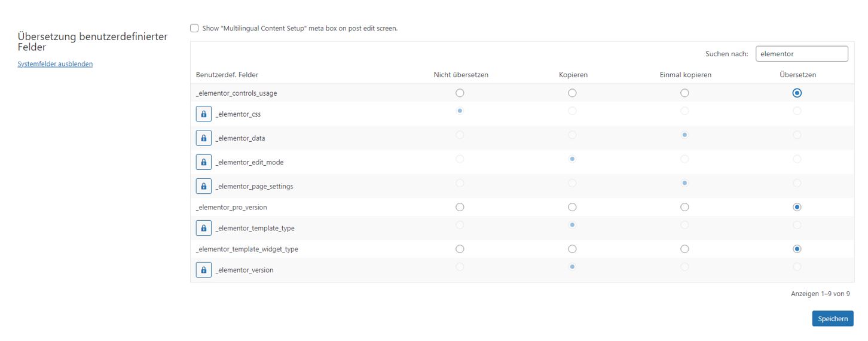Click the _elementor_controls_usage field name
The image size is (868, 341).
[236, 93]
